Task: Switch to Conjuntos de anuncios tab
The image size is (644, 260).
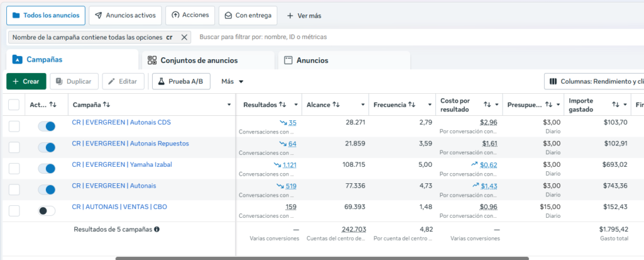Action: click(x=208, y=60)
